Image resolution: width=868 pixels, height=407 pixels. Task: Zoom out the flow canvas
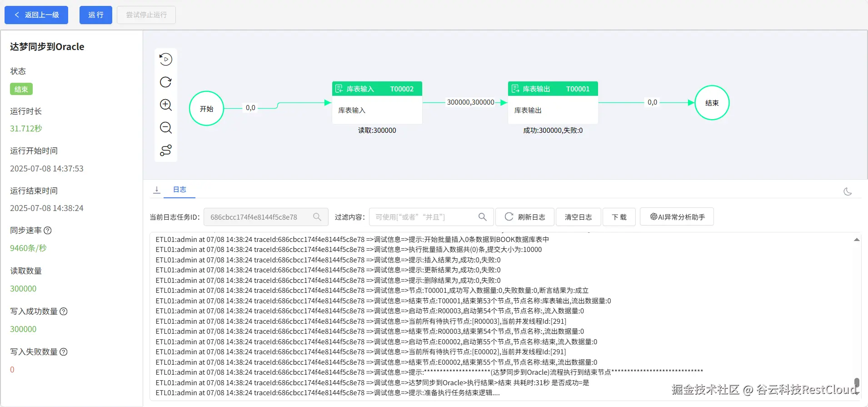(166, 127)
